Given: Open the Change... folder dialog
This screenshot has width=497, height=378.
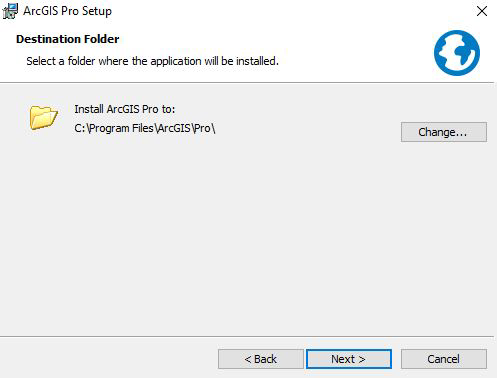Looking at the screenshot, I should pyautogui.click(x=444, y=132).
